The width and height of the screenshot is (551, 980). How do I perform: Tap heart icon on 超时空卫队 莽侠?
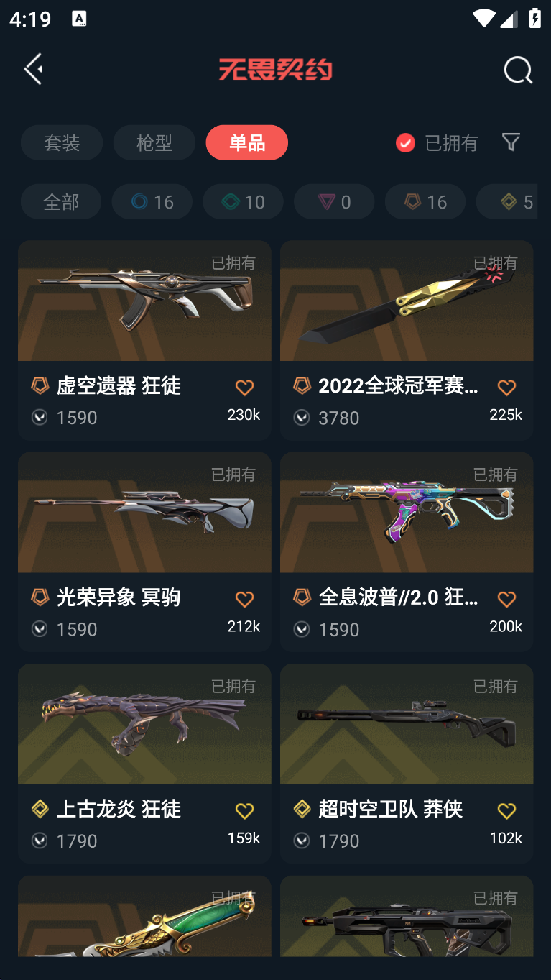[x=506, y=811]
